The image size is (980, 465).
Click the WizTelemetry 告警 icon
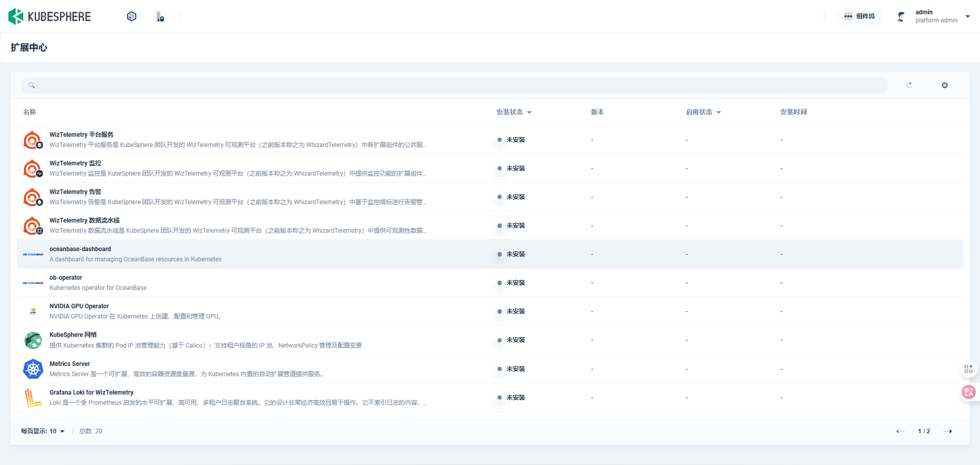click(33, 197)
